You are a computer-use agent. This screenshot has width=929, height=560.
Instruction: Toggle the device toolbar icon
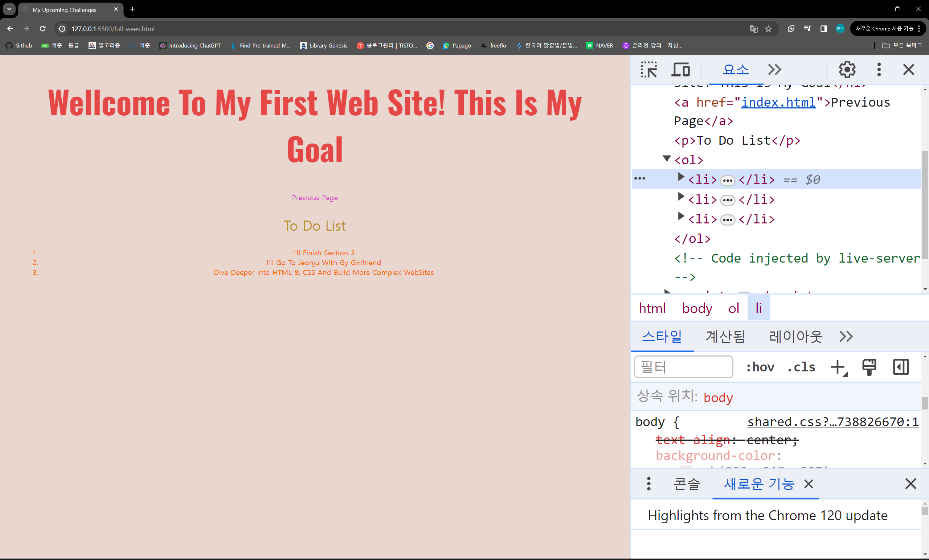coord(680,70)
